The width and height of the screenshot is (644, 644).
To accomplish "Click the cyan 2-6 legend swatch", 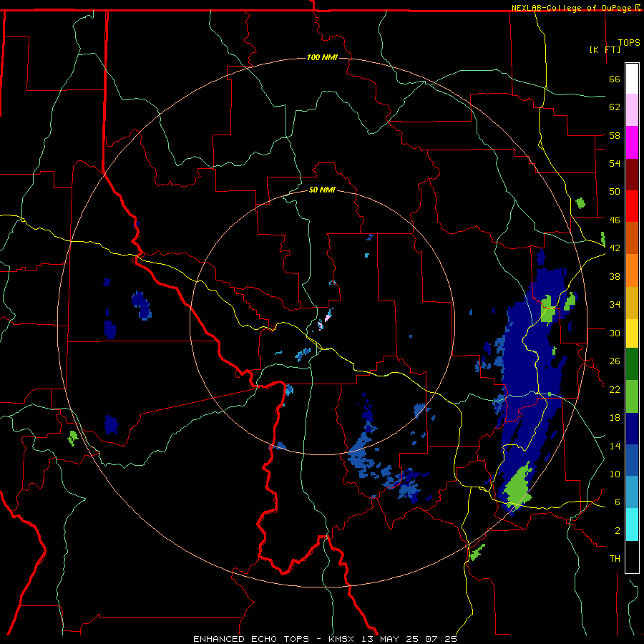I will [632, 525].
